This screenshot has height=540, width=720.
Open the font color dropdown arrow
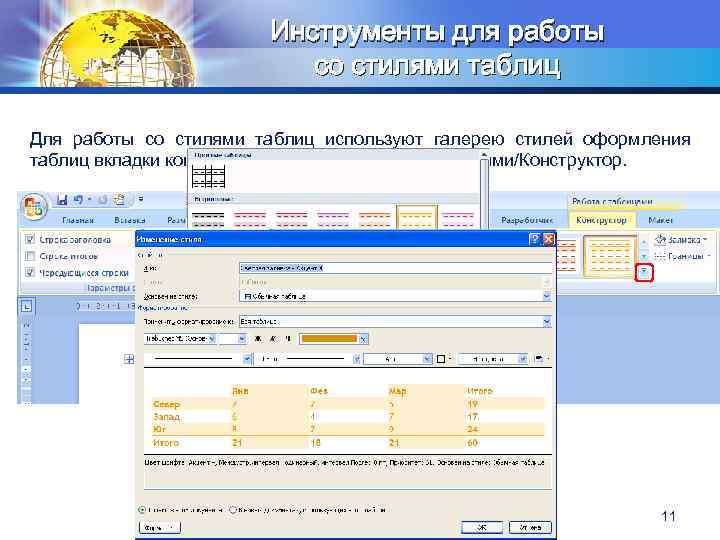pyautogui.click(x=363, y=339)
